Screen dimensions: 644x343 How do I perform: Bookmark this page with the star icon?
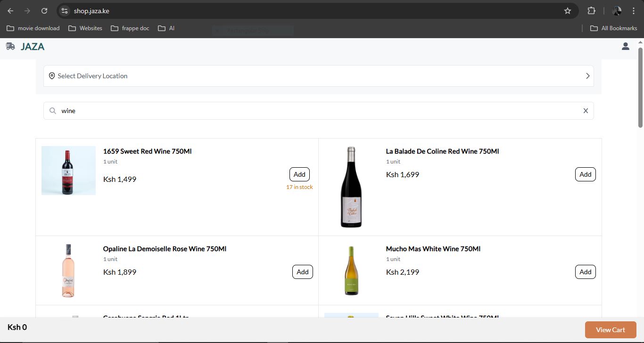568,11
